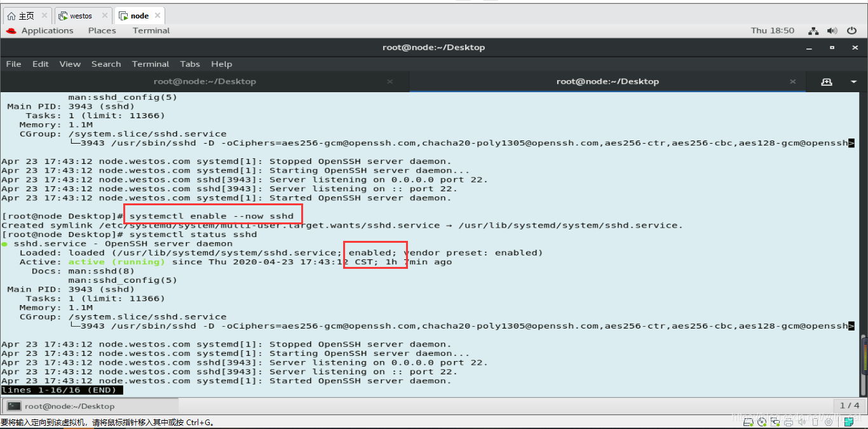Close the westos VM tab
Screen dimensions: 868x429
104,16
